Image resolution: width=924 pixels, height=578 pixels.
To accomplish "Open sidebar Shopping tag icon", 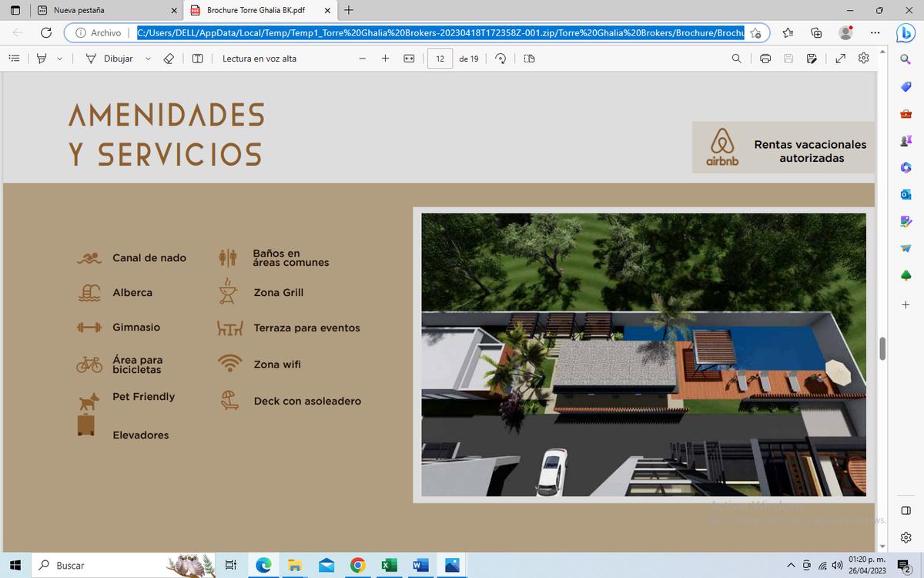I will coord(906,86).
